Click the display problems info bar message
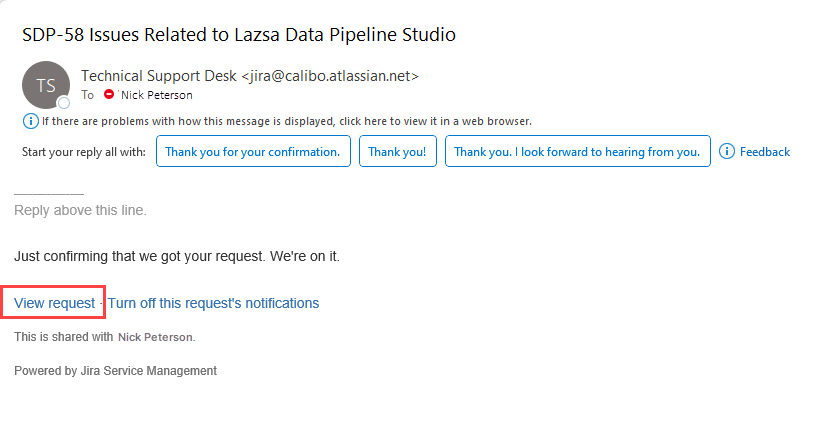Screen dimensions: 828x423 (x=287, y=121)
